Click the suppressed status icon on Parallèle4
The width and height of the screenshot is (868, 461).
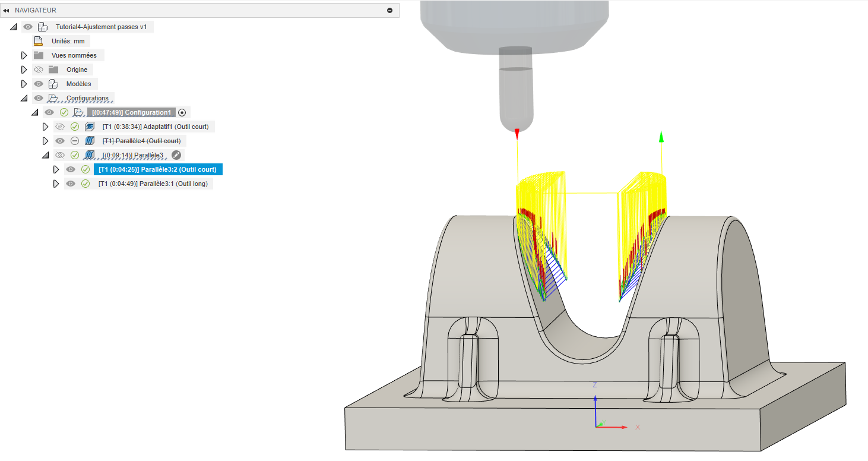click(x=75, y=141)
